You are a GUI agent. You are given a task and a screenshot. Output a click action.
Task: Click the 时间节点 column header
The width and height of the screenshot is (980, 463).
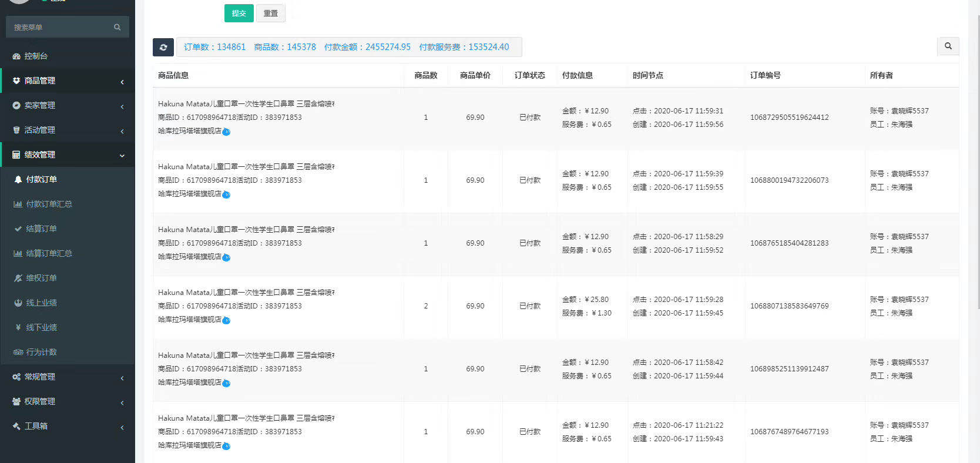point(648,75)
